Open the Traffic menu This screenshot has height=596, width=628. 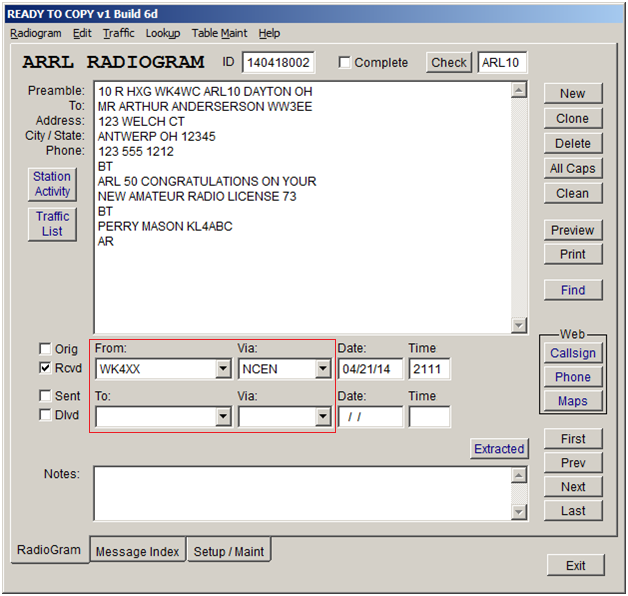tap(119, 33)
